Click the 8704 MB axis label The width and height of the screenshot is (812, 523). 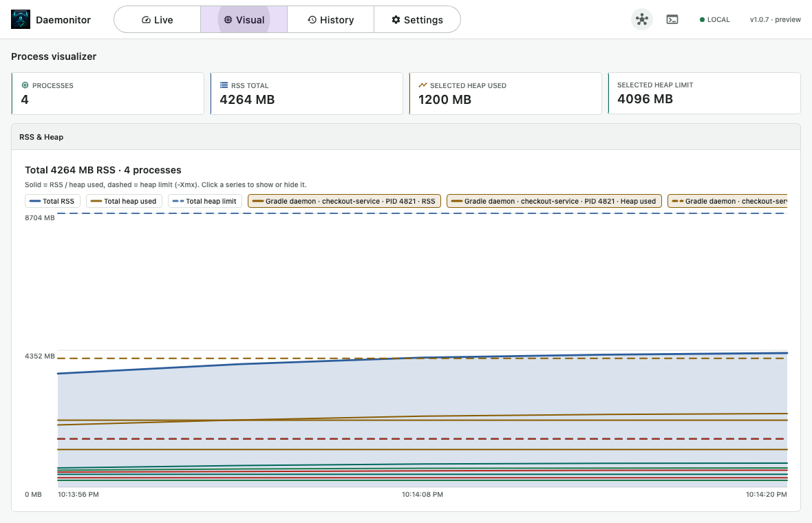tap(40, 218)
